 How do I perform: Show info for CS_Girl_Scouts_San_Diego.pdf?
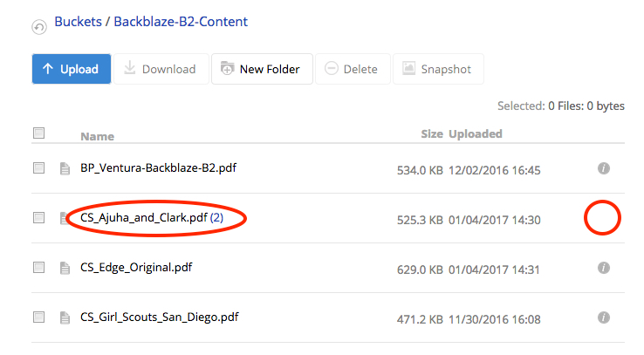(603, 317)
